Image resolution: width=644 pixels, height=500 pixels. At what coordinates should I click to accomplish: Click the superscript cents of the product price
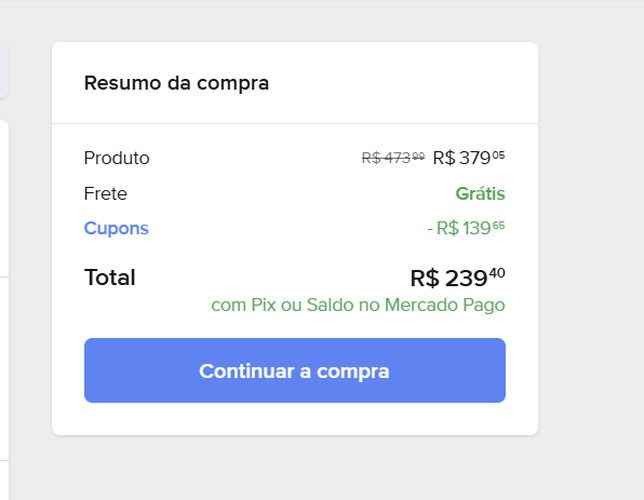(x=498, y=154)
